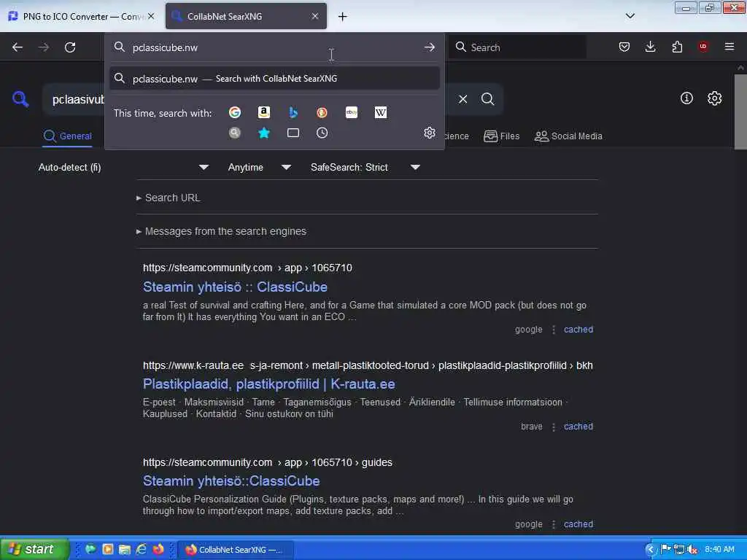Go back to the previous page
747x560 pixels.
pos(18,47)
